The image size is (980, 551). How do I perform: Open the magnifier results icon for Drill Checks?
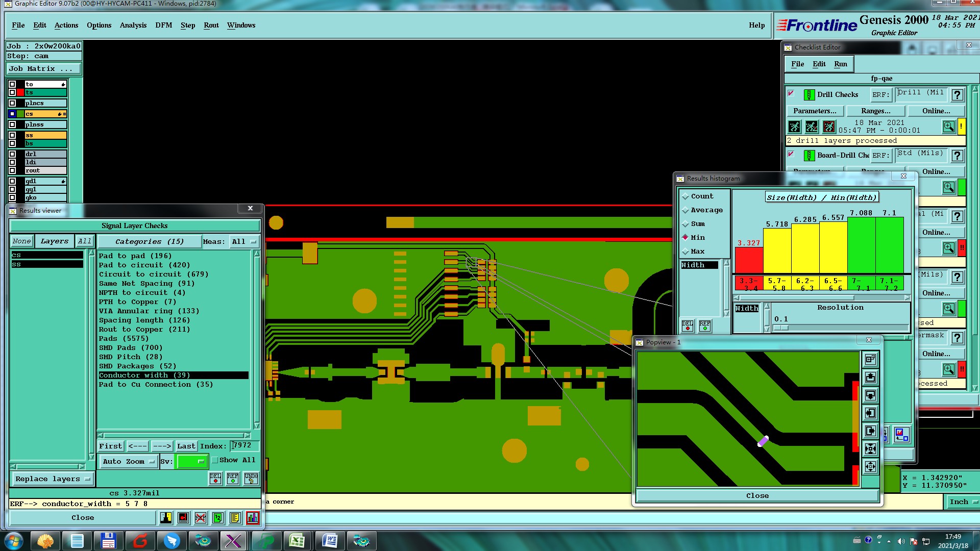(949, 127)
